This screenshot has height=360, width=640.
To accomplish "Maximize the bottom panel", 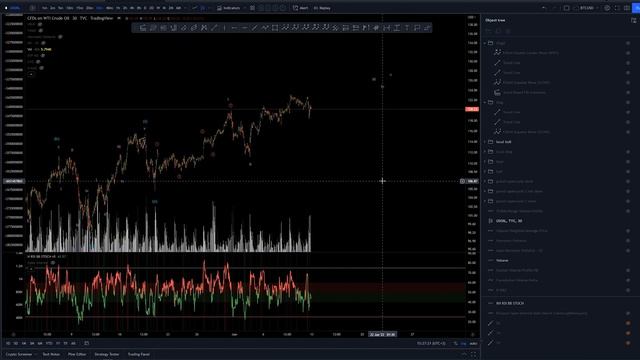I will 473,354.
